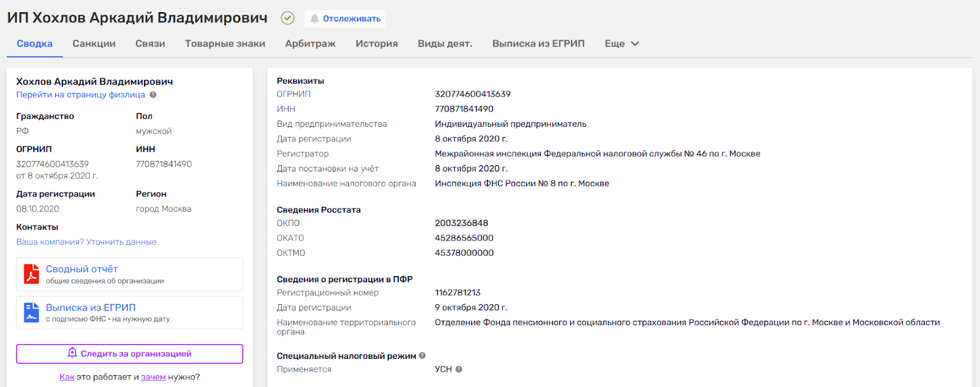
Task: Click the bell icon in Отслеживать
Action: tap(315, 19)
